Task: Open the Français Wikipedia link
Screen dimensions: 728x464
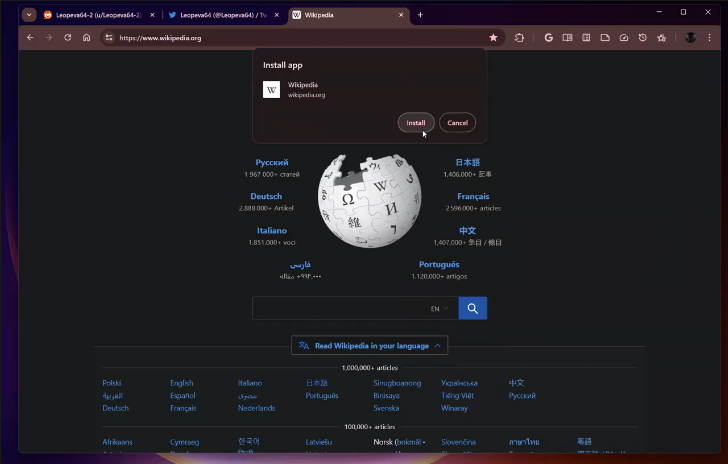Action: point(473,196)
